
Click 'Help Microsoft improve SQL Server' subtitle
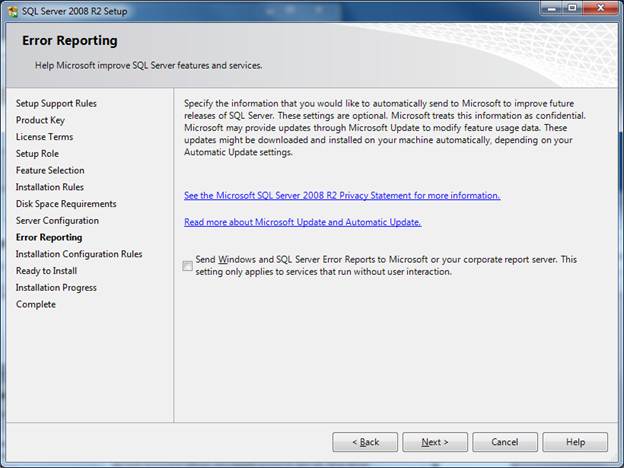(x=148, y=65)
